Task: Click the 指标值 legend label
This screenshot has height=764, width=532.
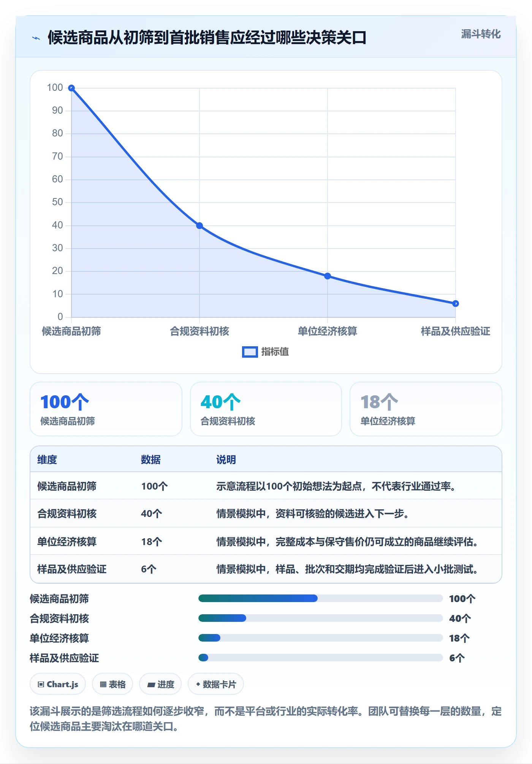Action: (x=275, y=352)
